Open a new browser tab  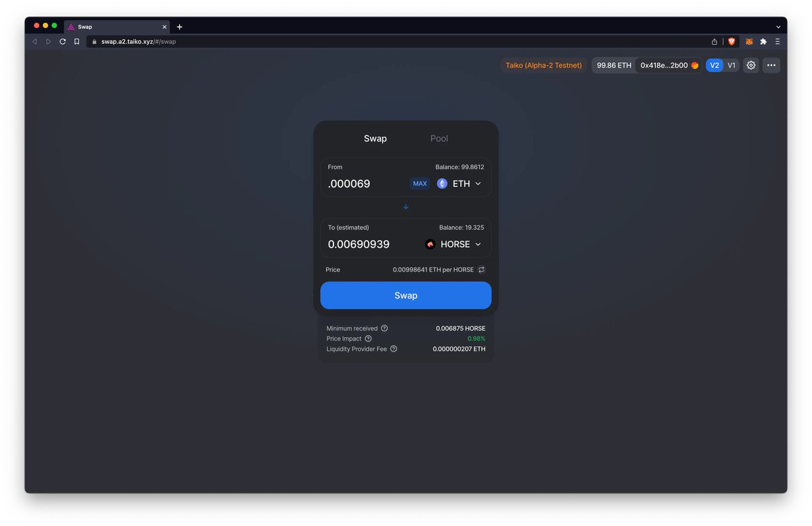point(179,27)
